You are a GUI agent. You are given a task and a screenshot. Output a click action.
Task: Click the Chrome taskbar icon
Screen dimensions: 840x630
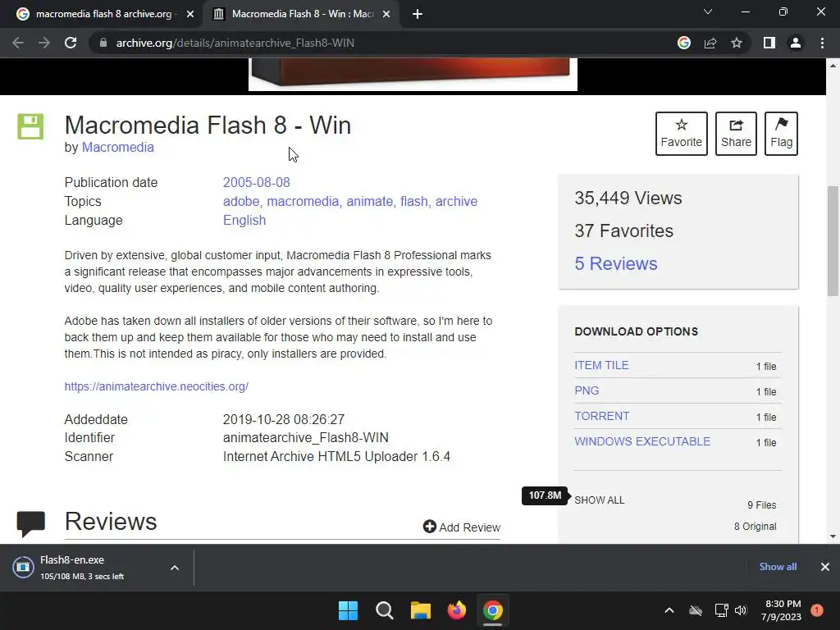(x=493, y=610)
